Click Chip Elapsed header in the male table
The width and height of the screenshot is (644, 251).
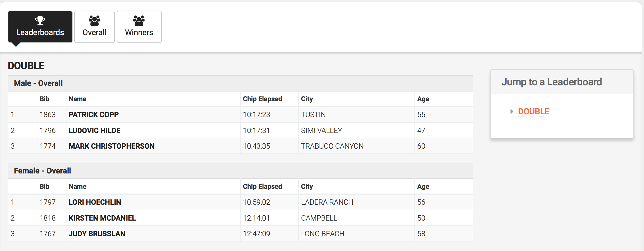262,99
